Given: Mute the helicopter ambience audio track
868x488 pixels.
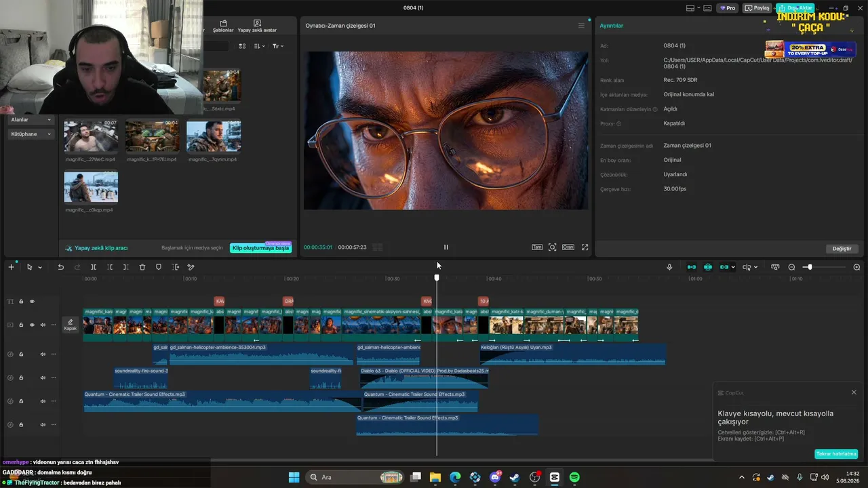Looking at the screenshot, I should coord(43,354).
